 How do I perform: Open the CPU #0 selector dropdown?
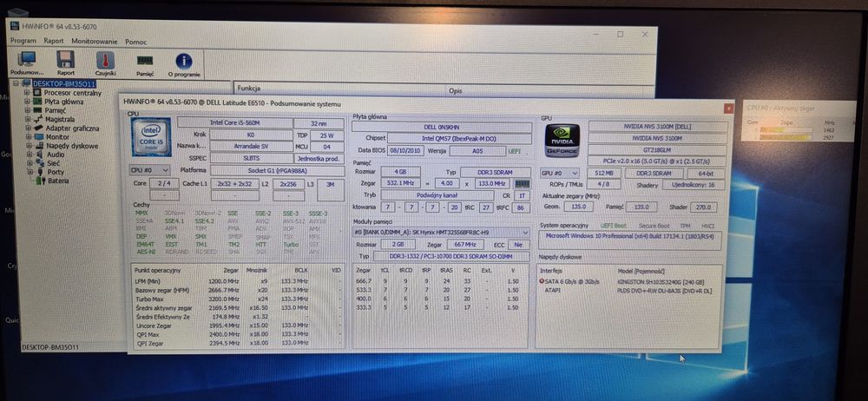point(149,170)
